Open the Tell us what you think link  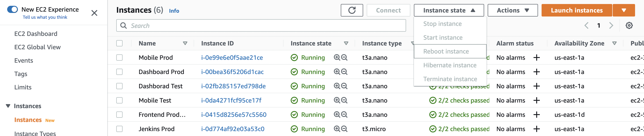45,17
